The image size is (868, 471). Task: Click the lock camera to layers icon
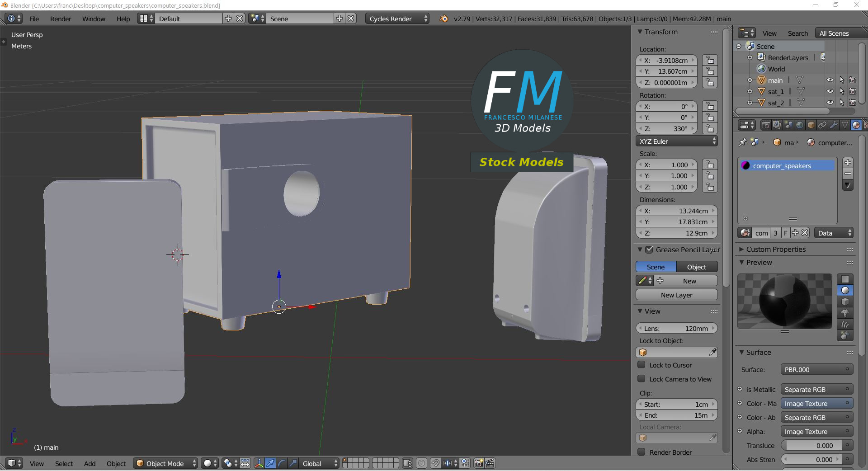pos(407,463)
